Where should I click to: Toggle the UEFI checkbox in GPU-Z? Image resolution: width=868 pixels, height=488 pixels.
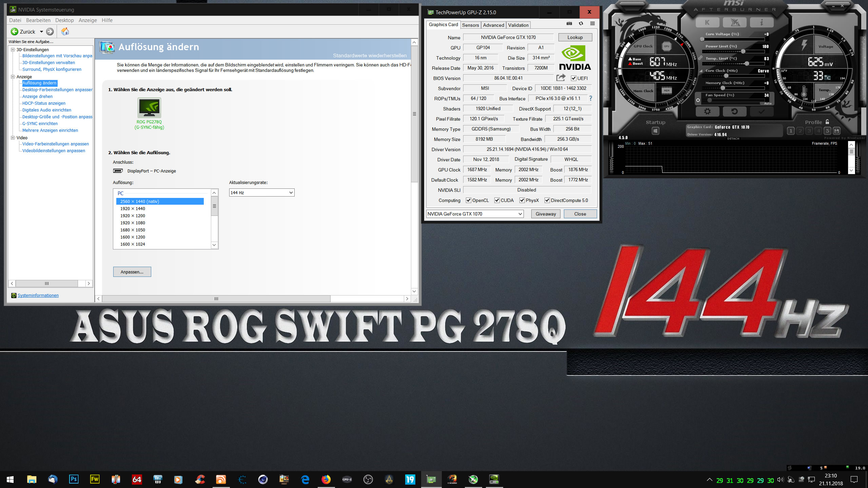click(x=574, y=78)
